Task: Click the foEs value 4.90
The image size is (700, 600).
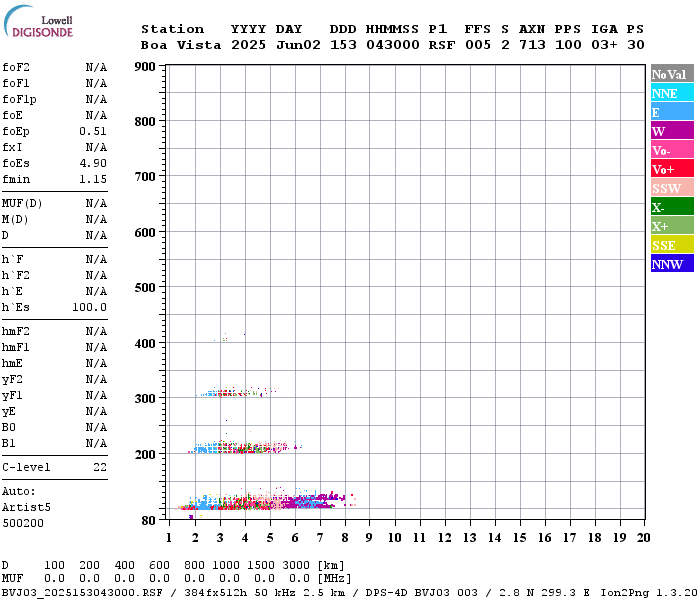Action: [x=93, y=163]
